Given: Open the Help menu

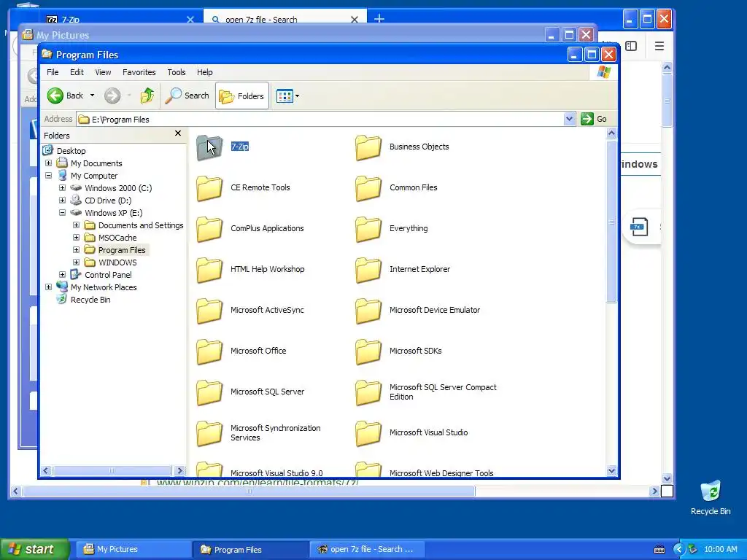Looking at the screenshot, I should [x=205, y=72].
